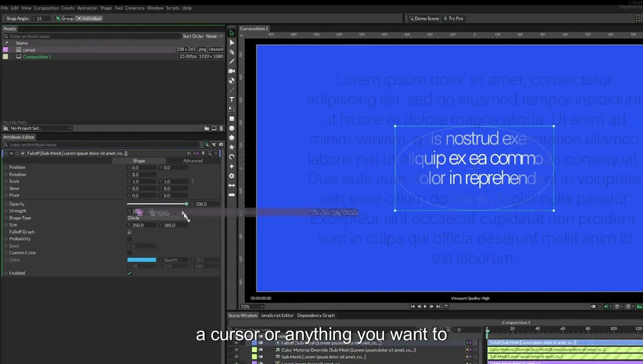This screenshot has height=364, width=643.
Task: Open the Color swatch picker
Action: [142, 260]
